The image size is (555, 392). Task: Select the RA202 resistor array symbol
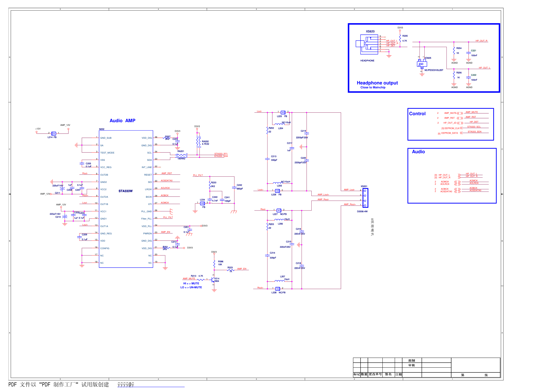click(198, 142)
